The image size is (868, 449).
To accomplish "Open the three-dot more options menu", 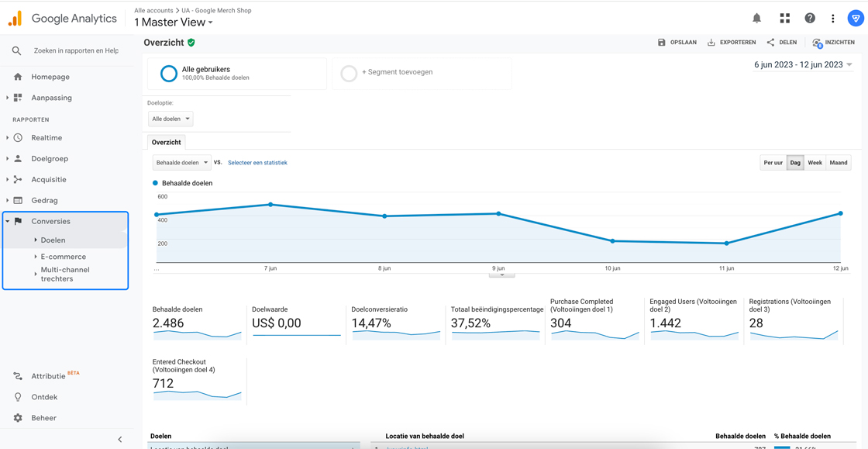I will tap(832, 19).
